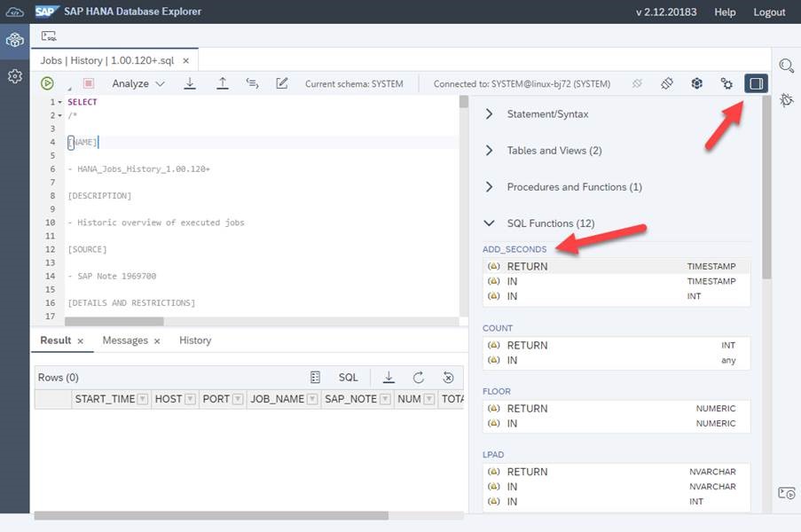Open START_TIME column filter dropdown

point(143,399)
